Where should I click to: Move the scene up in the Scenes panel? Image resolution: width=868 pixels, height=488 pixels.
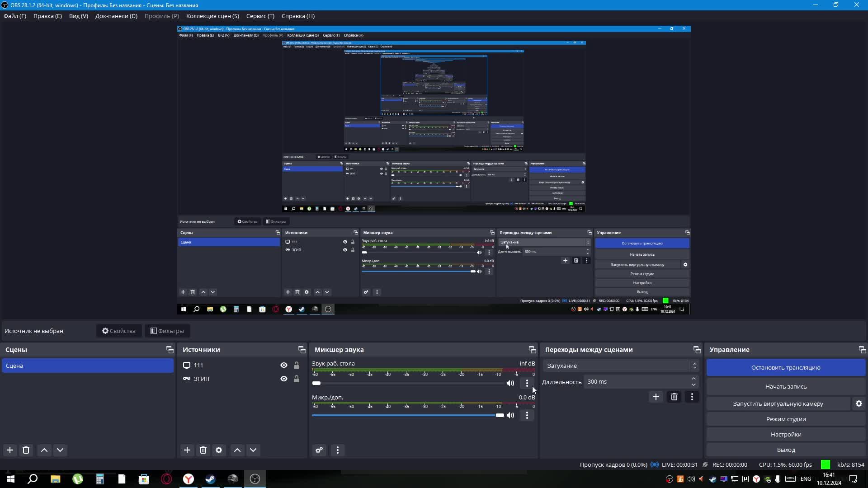pos(44,450)
